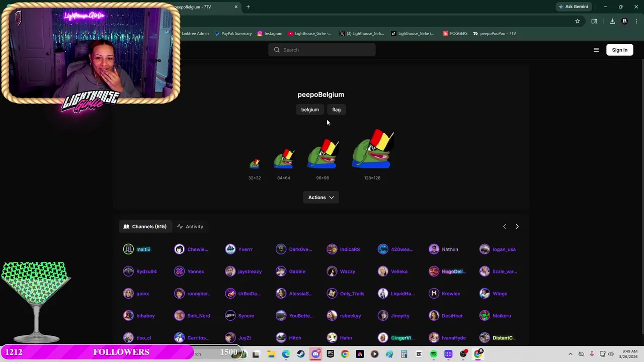Open Linktree Admin bookmark
This screenshot has width=644, height=362.
195,34
